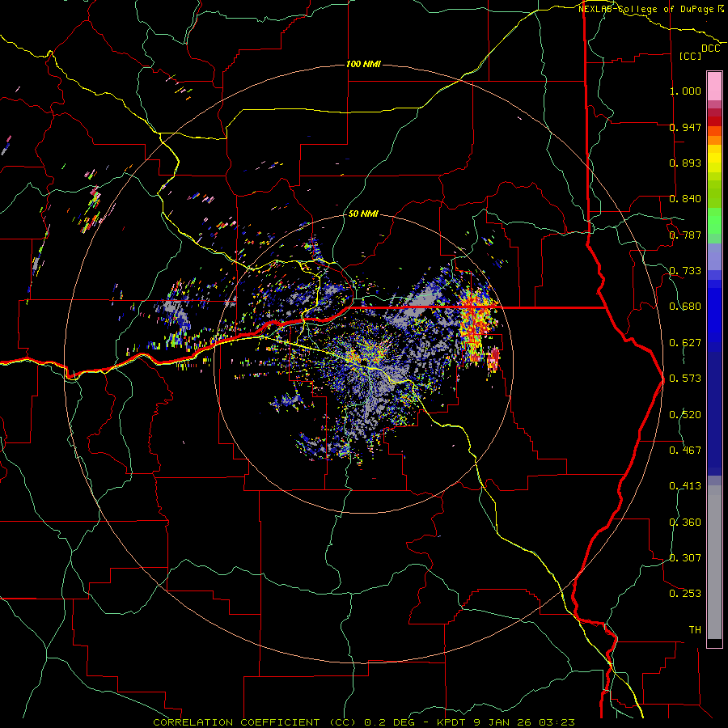728x728 pixels.
Task: Click the 0.413 scale value
Action: 685,486
